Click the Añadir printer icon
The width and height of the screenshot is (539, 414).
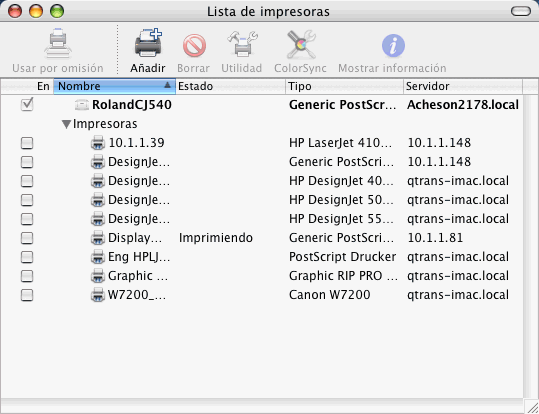tap(148, 44)
